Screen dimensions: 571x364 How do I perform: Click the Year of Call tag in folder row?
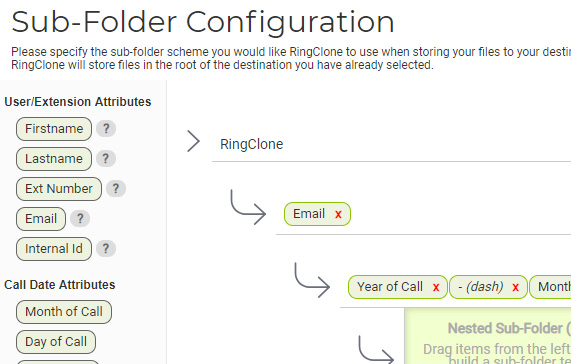(390, 287)
